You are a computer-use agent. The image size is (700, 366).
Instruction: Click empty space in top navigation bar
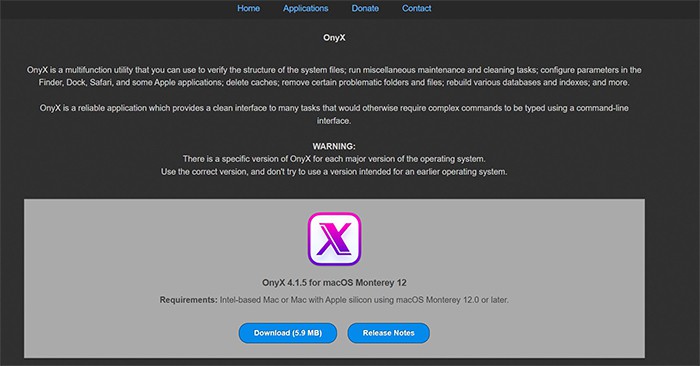click(558, 9)
